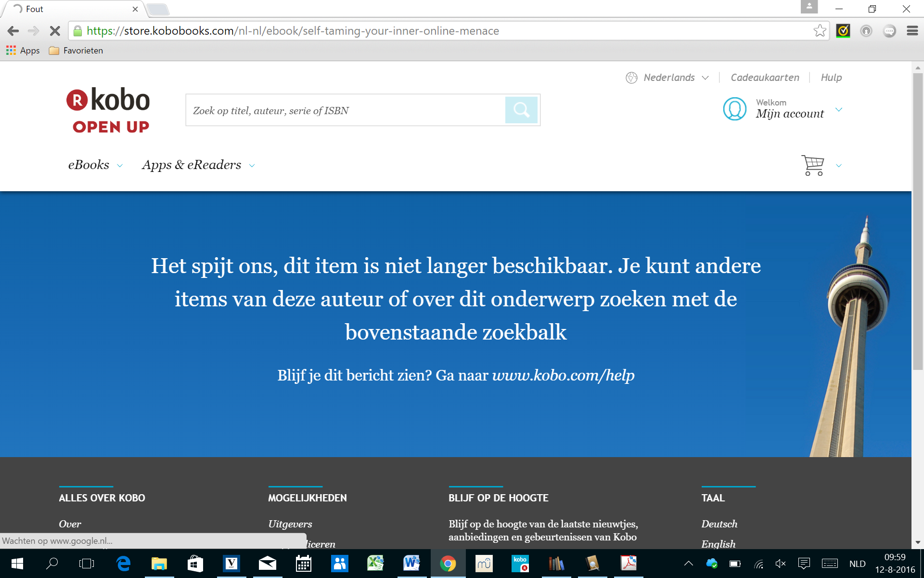Image resolution: width=924 pixels, height=578 pixels.
Task: Bookmark page with the star icon
Action: coord(820,31)
